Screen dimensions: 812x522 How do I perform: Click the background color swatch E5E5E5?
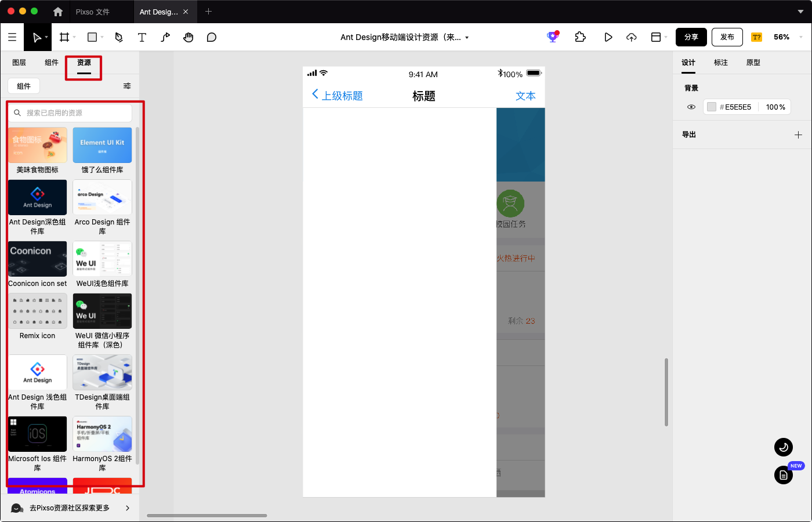[712, 107]
